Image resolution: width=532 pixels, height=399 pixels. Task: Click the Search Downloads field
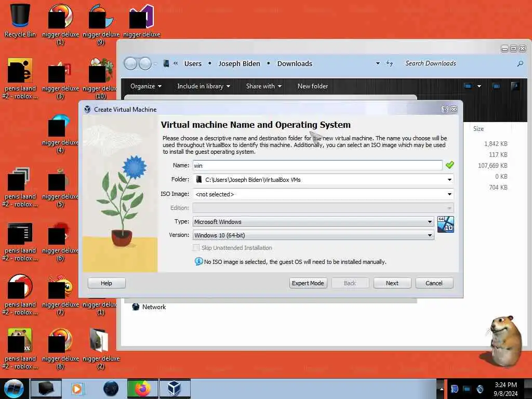(x=460, y=63)
